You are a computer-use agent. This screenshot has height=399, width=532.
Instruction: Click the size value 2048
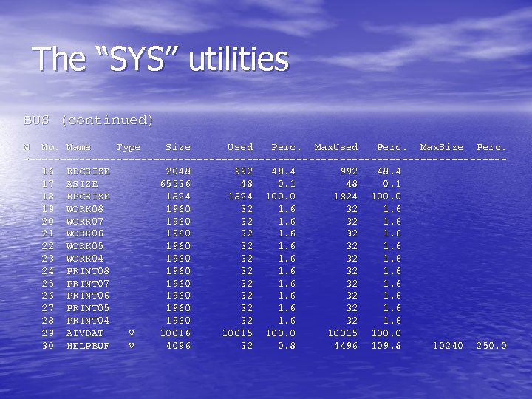178,171
